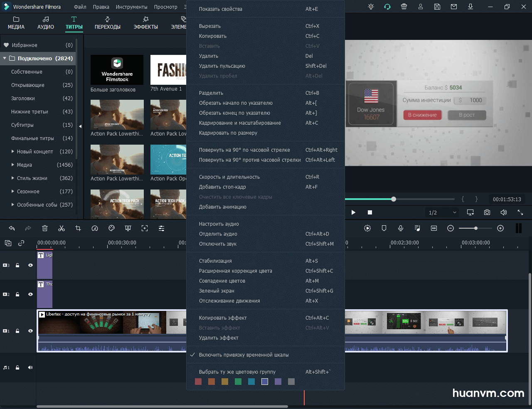Image resolution: width=532 pixels, height=409 pixels.
Task: Mute audio track 1 speaker icon
Action: click(30, 367)
